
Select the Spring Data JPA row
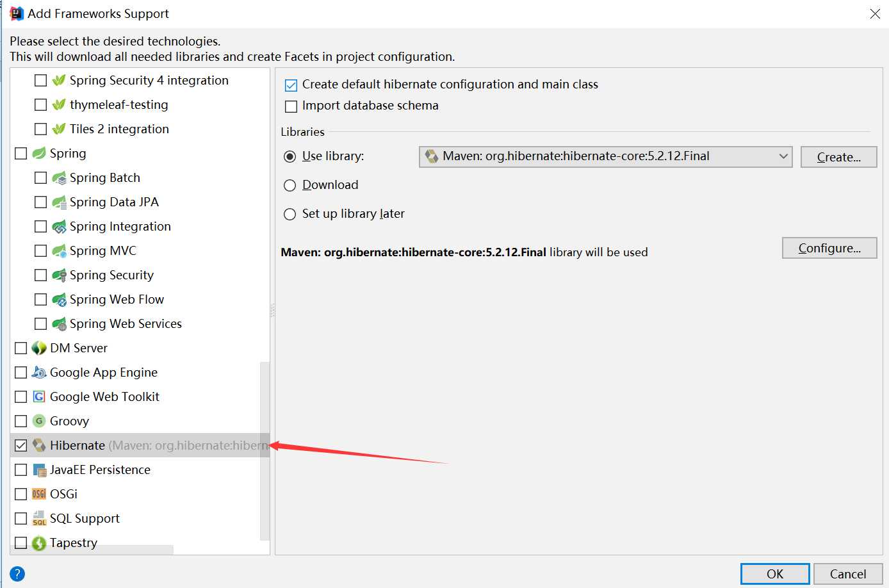(140, 202)
